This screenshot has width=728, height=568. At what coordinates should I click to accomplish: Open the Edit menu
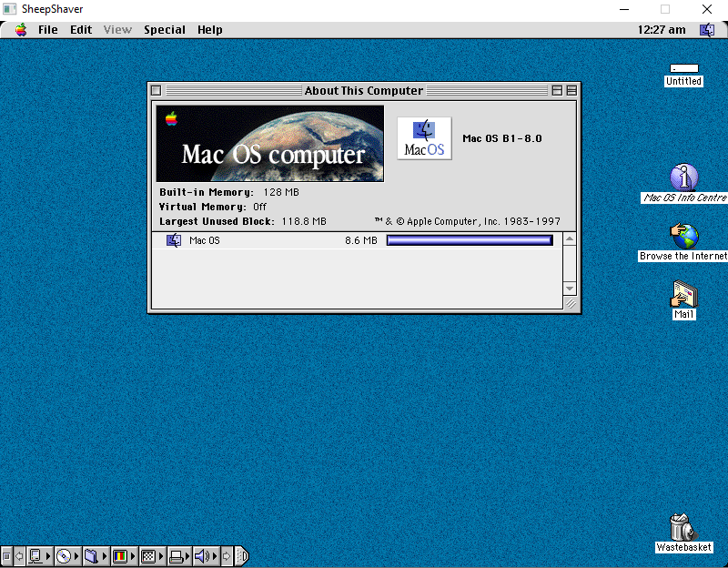81,30
